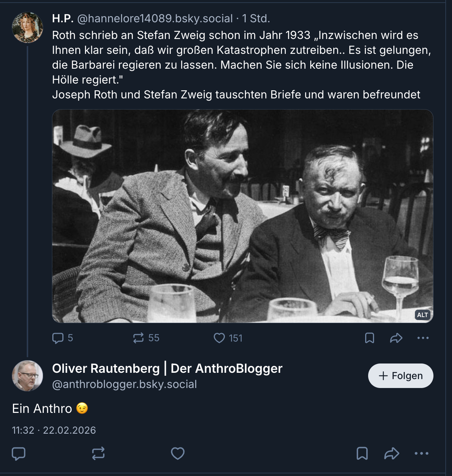452x476 pixels.
Task: Open more options for H.P.'s post
Action: pos(423,338)
